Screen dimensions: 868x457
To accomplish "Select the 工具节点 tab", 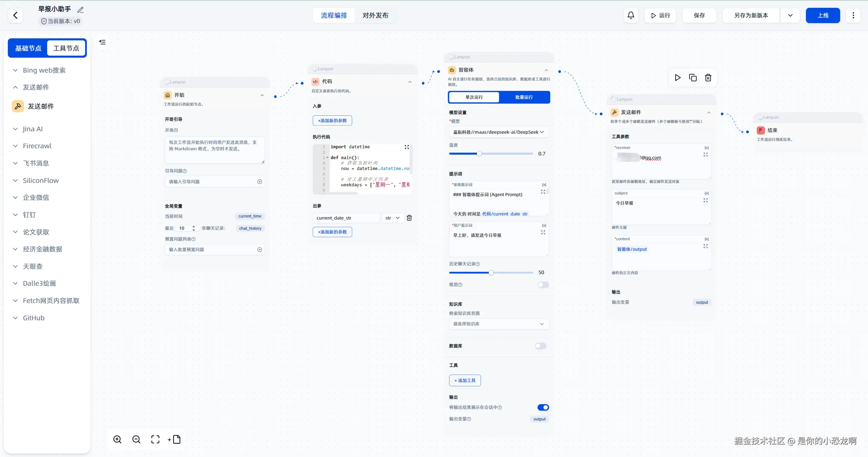I will [x=66, y=48].
